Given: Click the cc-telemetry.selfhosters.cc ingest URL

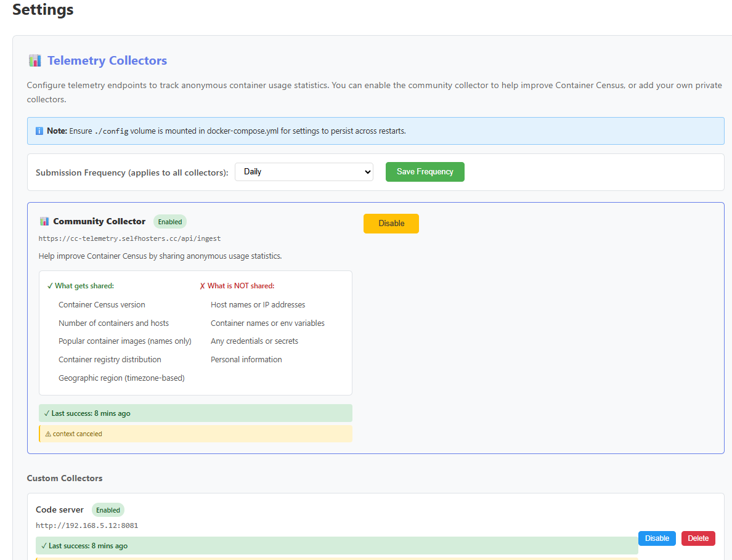Looking at the screenshot, I should 129,238.
